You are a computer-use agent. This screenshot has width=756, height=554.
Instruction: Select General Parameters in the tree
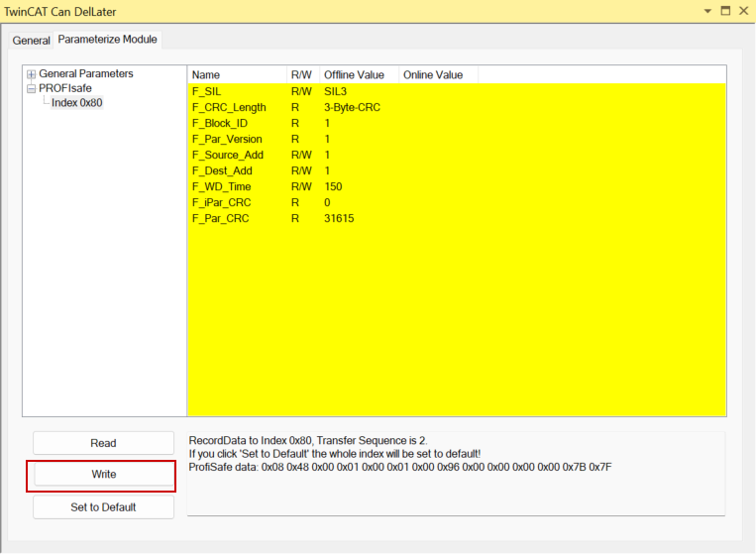click(x=86, y=73)
